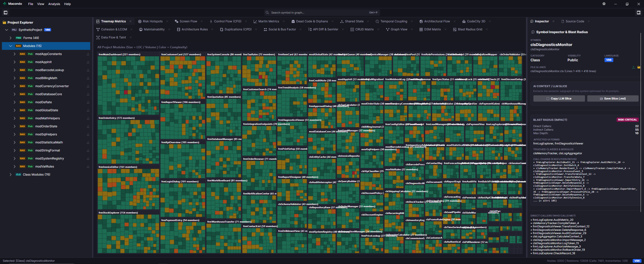
Task: Close the Source Code tab
Action: pyautogui.click(x=589, y=21)
